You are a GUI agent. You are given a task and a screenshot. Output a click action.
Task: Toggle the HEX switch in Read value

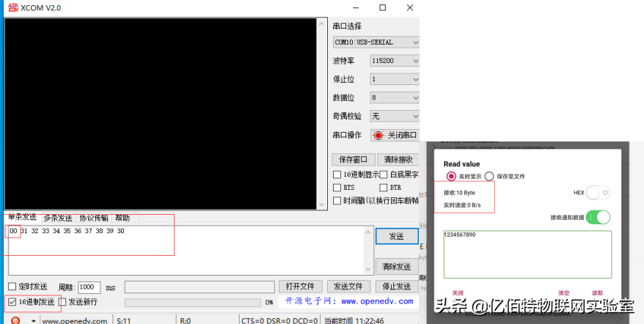(598, 192)
